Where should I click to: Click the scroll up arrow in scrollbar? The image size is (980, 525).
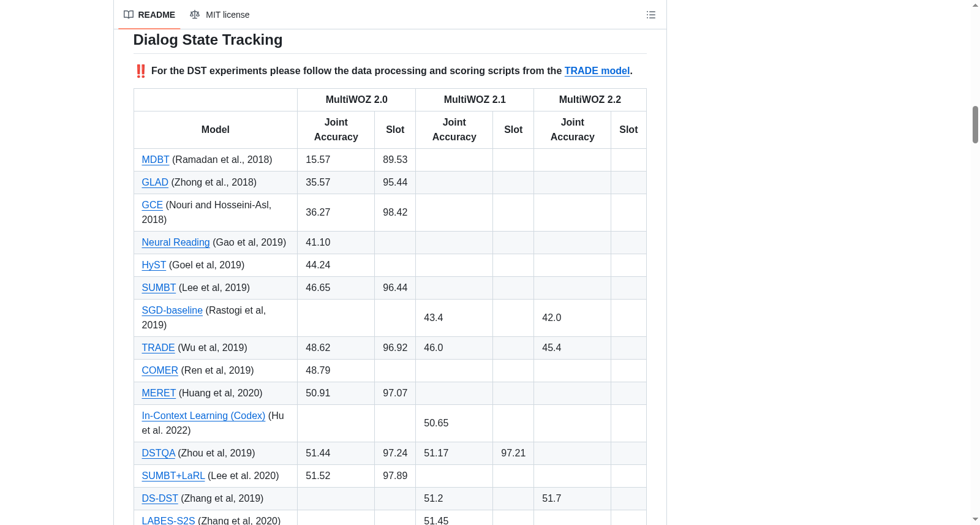[x=975, y=5]
